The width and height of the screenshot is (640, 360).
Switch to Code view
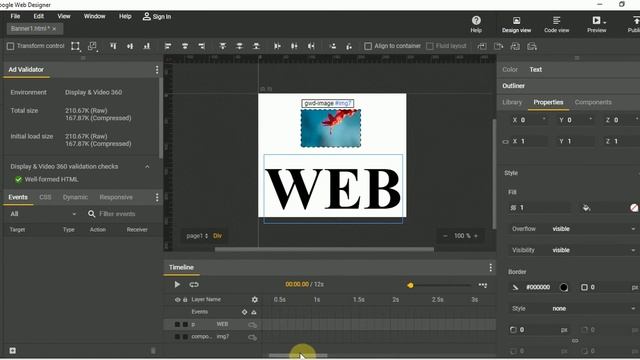556,24
